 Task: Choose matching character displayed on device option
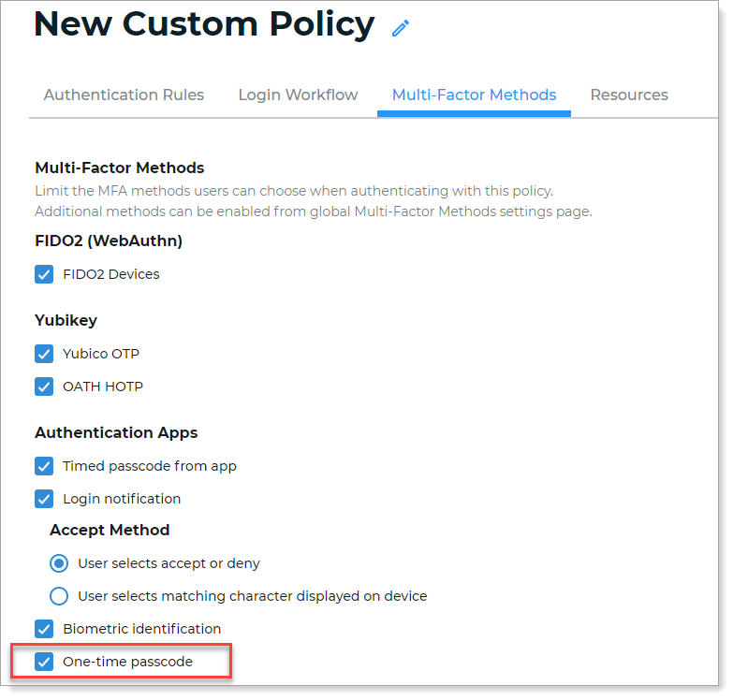pos(59,596)
